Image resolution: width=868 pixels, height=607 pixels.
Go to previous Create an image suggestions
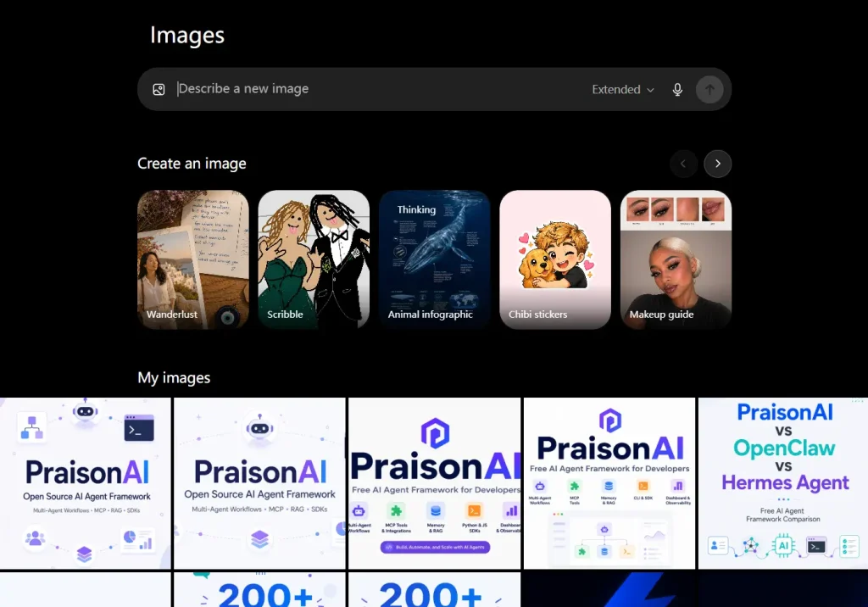pyautogui.click(x=683, y=164)
